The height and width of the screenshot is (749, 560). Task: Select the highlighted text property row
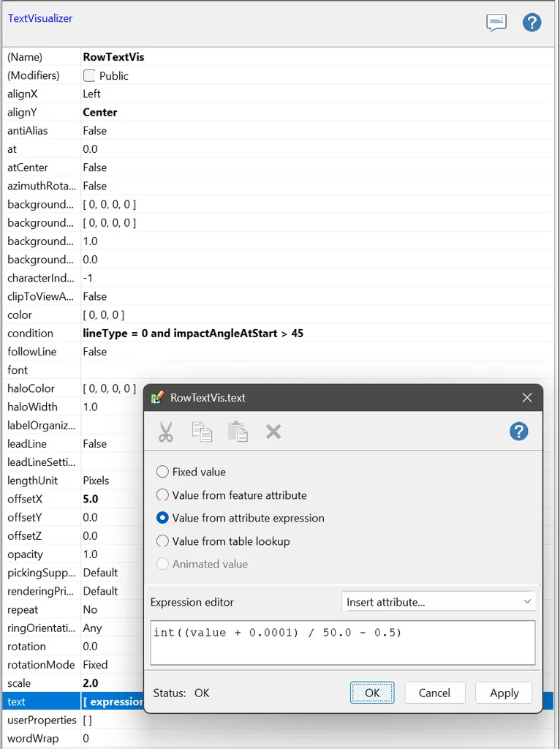tap(74, 701)
